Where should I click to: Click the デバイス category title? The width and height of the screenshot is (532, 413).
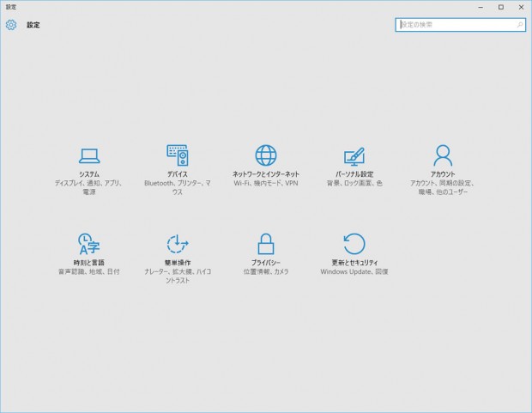pyautogui.click(x=178, y=174)
